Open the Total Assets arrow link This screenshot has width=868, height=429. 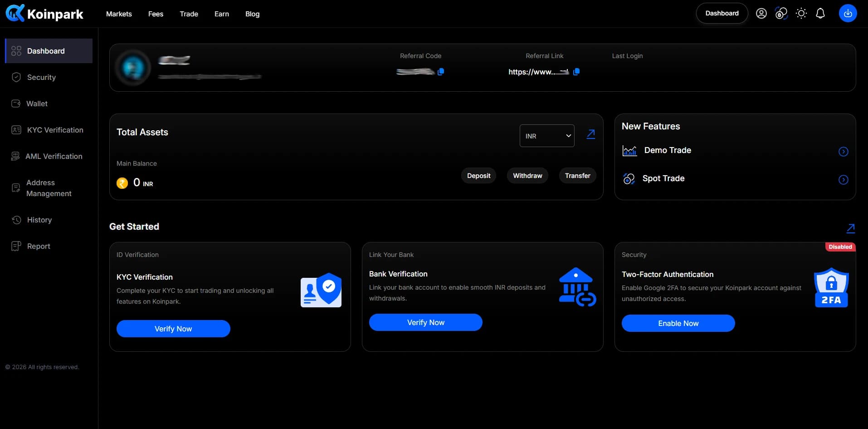(591, 134)
